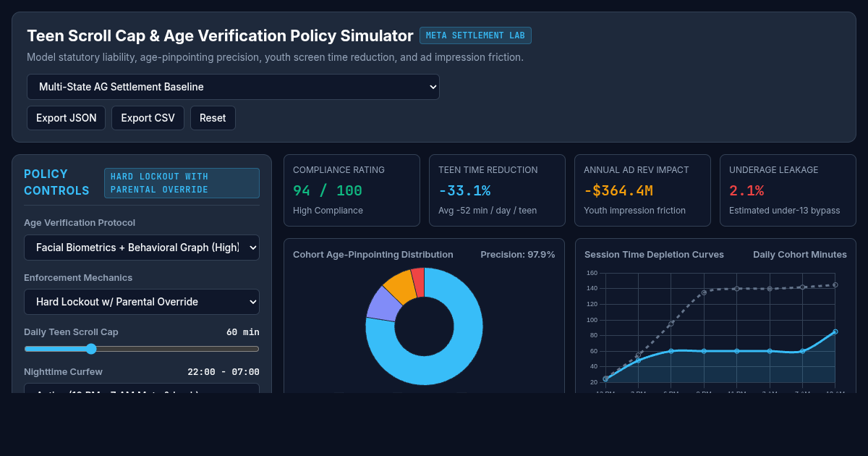Click the last dashed gray line data point near 145
This screenshot has width=868, height=456.
[x=835, y=284]
